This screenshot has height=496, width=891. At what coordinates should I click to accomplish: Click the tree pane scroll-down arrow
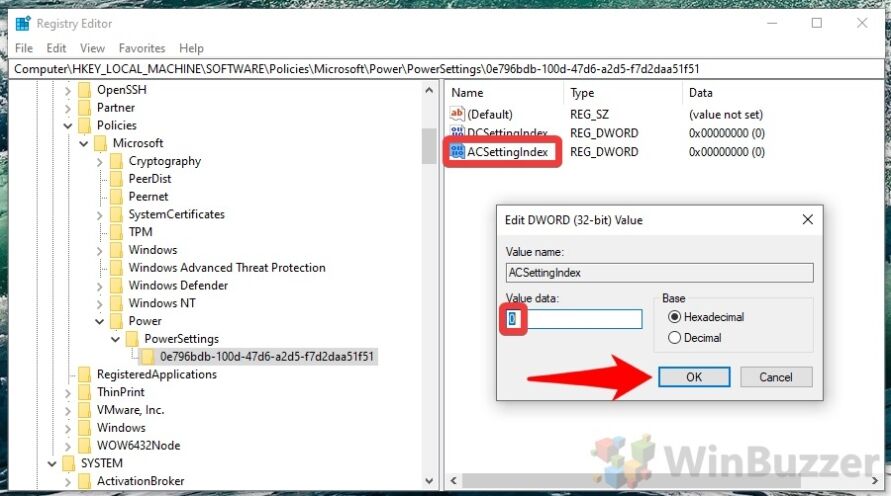429,481
